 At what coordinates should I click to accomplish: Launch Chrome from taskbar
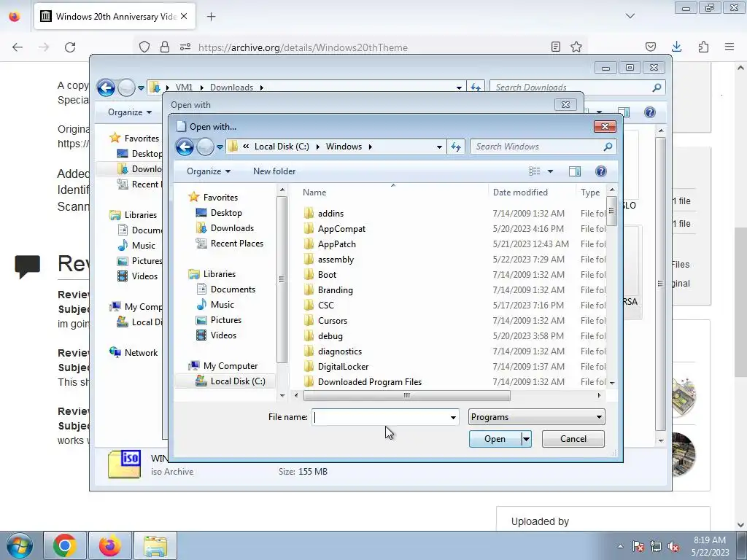(65, 545)
